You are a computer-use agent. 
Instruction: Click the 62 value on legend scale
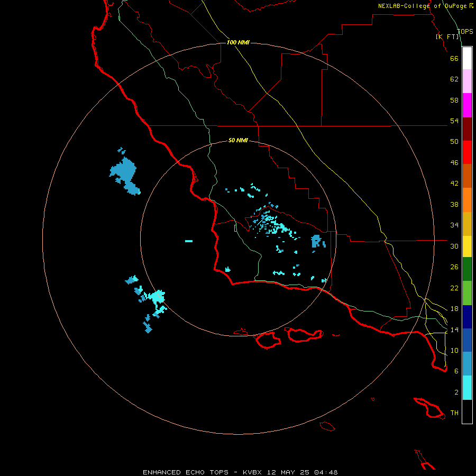pyautogui.click(x=454, y=79)
